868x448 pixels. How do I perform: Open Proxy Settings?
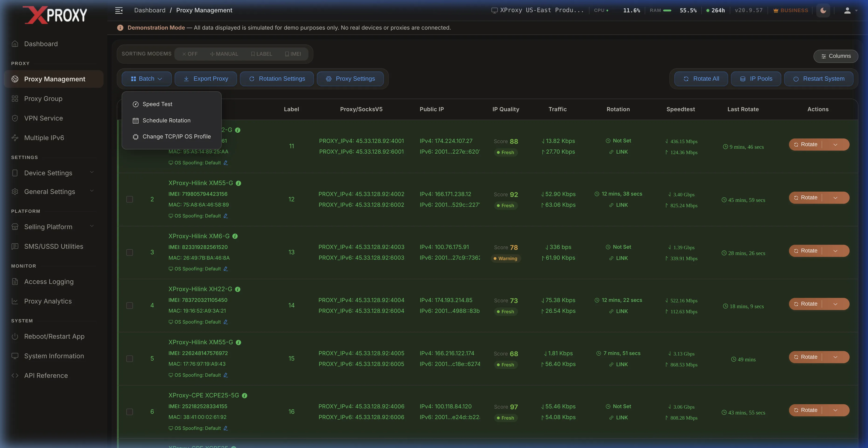(350, 79)
